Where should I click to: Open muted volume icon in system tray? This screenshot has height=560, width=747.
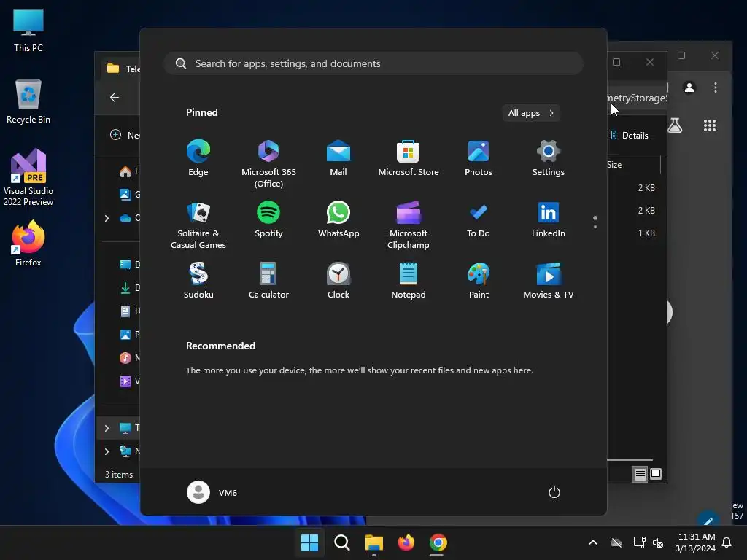pos(658,542)
